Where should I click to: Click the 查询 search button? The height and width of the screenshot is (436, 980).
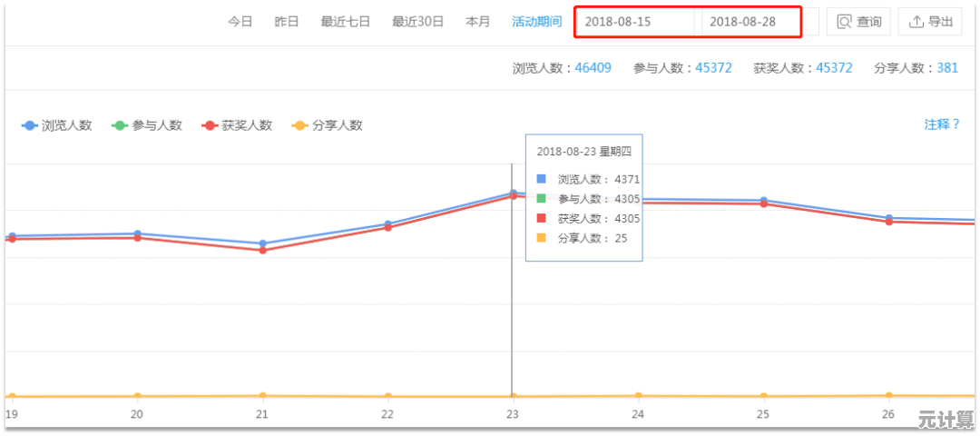tap(858, 22)
